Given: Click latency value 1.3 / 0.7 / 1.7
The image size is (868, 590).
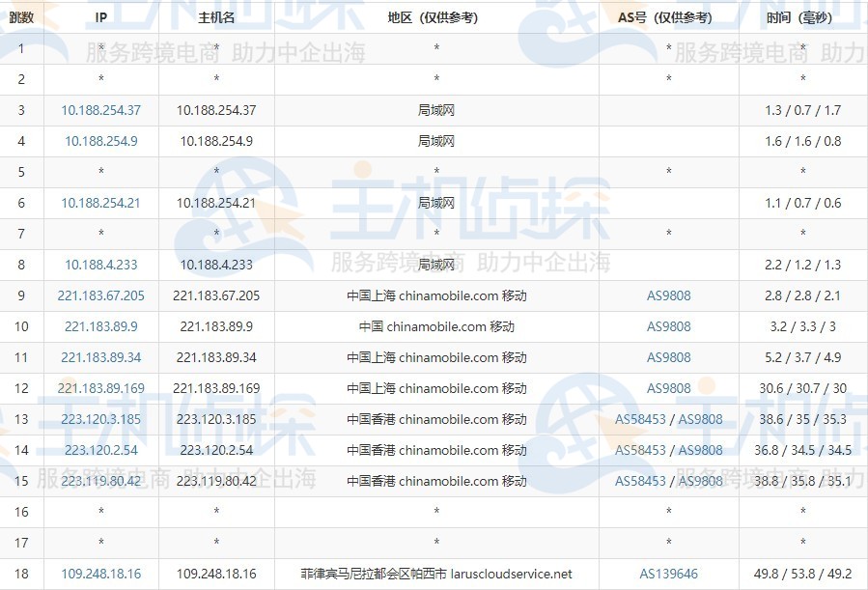Looking at the screenshot, I should tap(802, 110).
